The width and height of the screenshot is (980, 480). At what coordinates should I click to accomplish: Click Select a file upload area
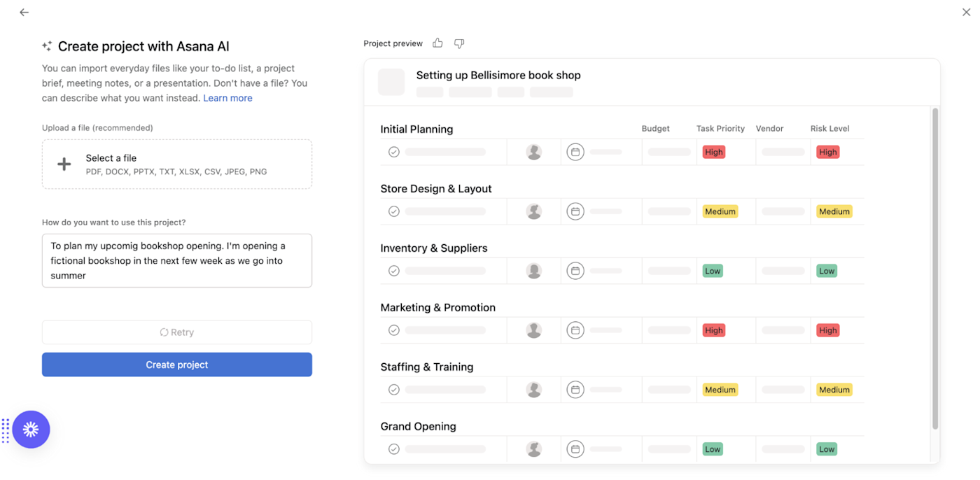point(177,164)
